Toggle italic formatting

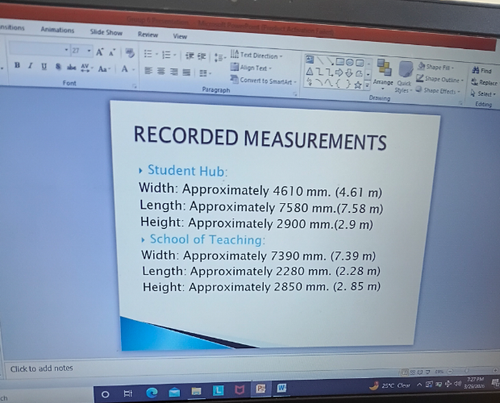(x=30, y=66)
